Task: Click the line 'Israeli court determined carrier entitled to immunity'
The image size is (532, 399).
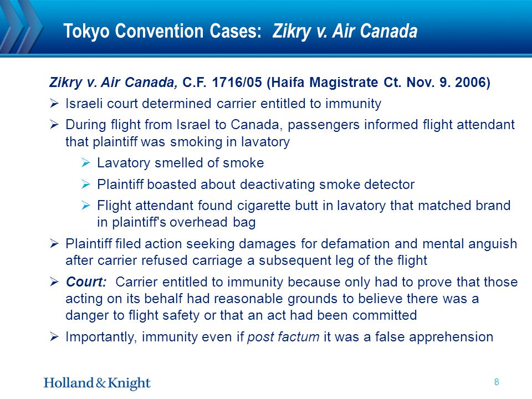Action: (223, 104)
